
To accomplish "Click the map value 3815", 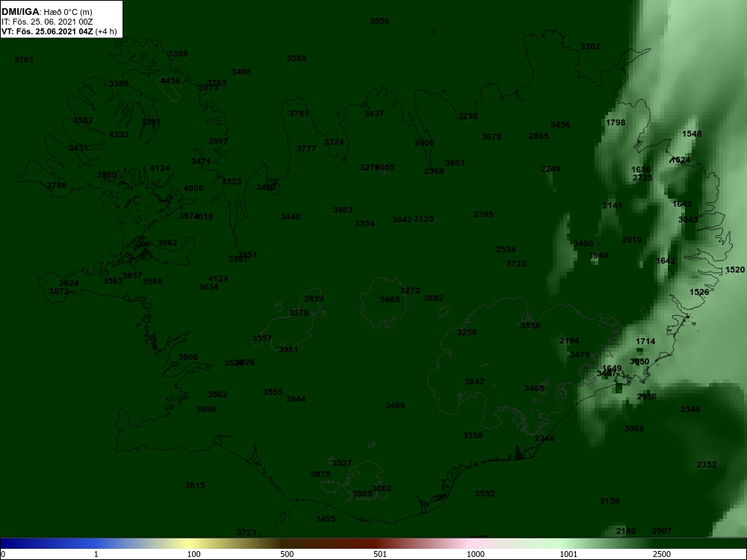I will (x=195, y=486).
